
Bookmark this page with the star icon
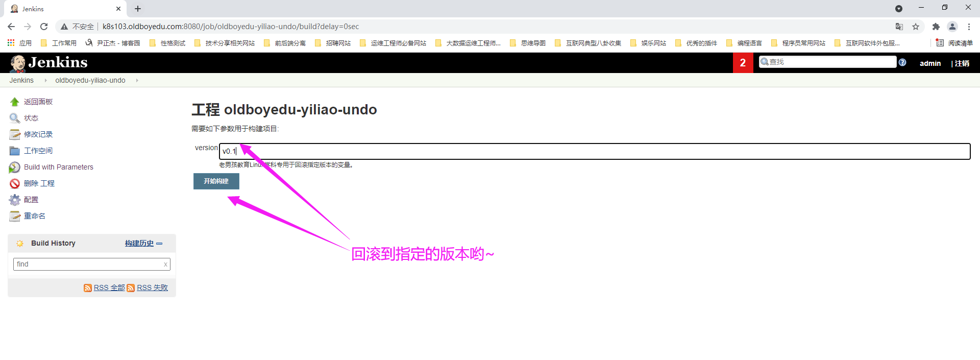pos(916,27)
